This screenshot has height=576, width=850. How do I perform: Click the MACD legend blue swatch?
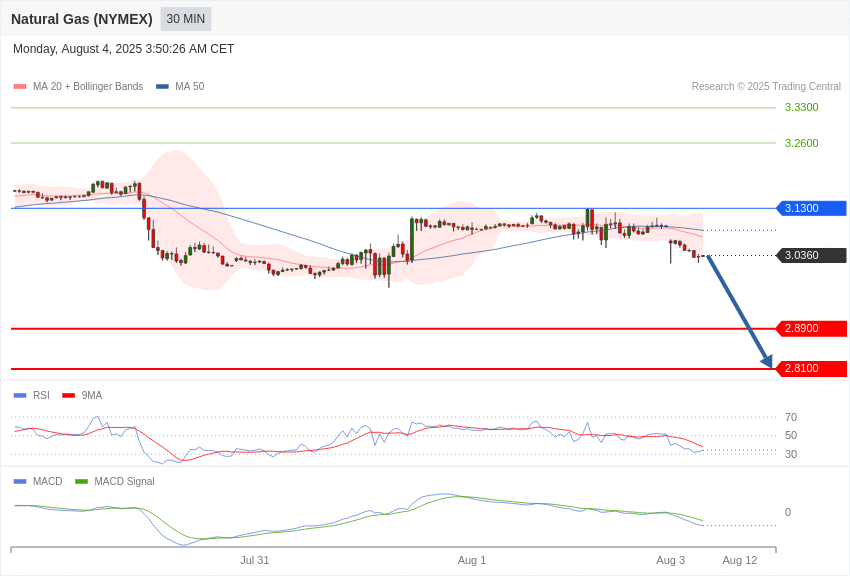click(x=20, y=481)
